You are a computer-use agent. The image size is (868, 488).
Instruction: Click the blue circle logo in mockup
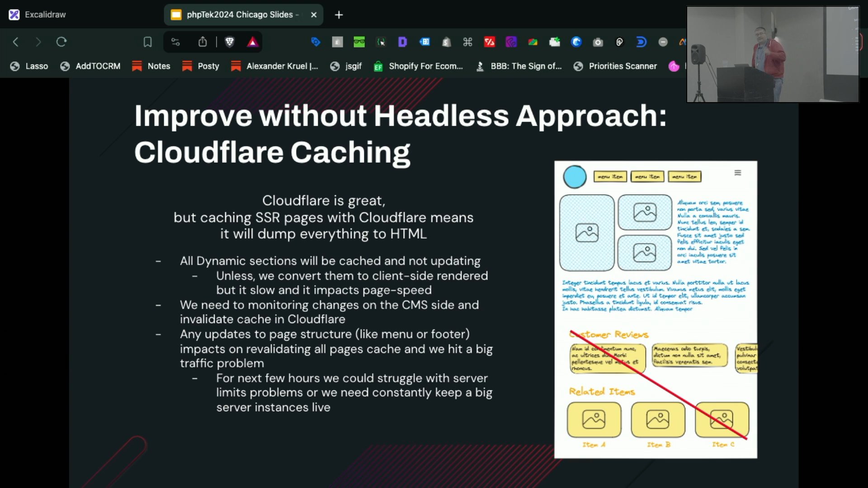tap(575, 177)
